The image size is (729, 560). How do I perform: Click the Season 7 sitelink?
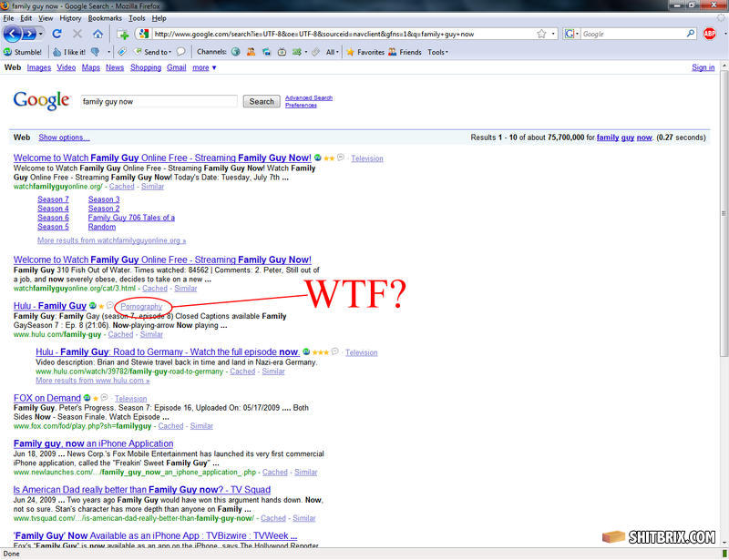pyautogui.click(x=53, y=199)
